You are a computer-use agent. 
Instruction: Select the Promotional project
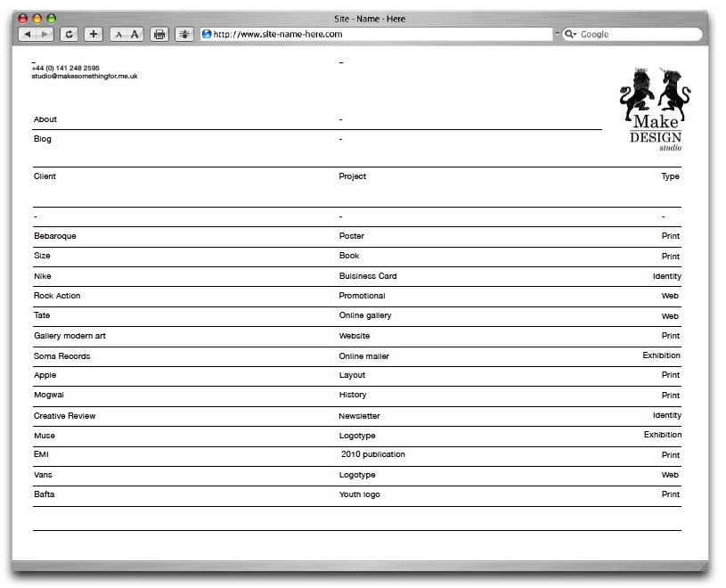[362, 296]
